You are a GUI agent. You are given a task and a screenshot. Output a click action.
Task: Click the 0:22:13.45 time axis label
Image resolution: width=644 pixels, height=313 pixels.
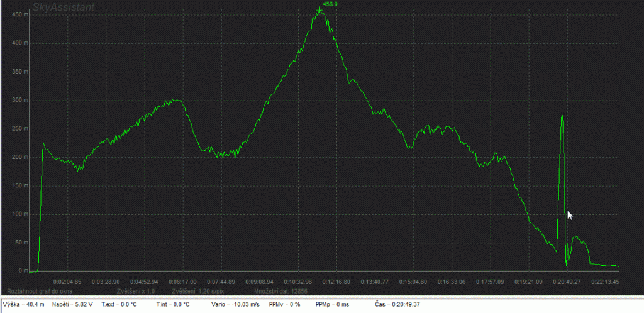pos(604,282)
